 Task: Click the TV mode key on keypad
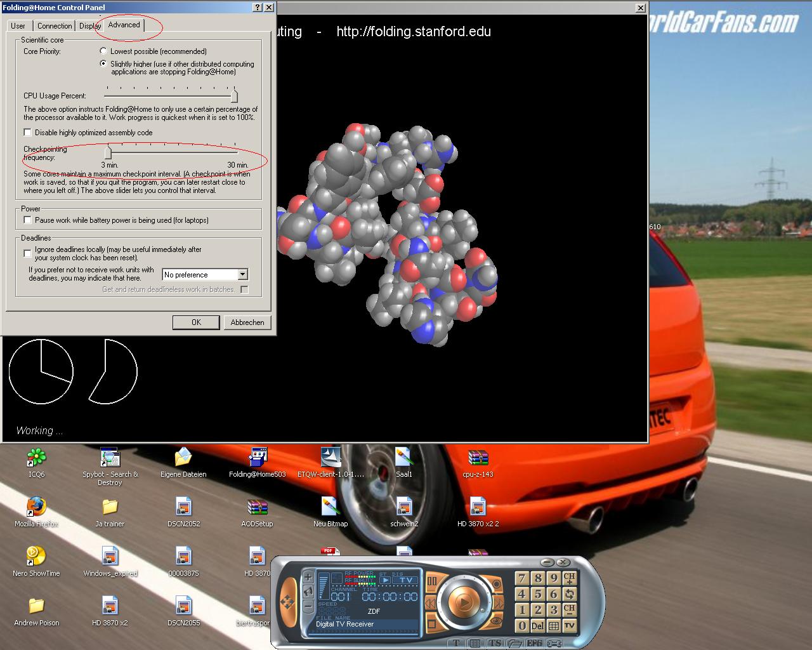[x=569, y=625]
